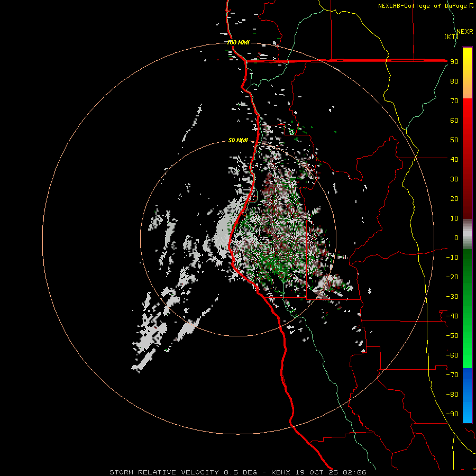Viewport: 476px width, 476px height.
Task: Select the 50 value on the velocity scale
Action: (454, 140)
